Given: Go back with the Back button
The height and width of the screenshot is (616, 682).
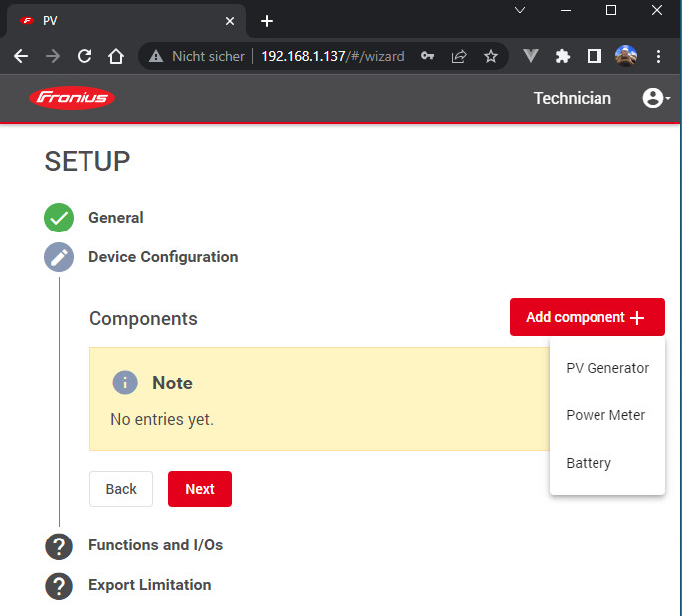Looking at the screenshot, I should pyautogui.click(x=121, y=489).
